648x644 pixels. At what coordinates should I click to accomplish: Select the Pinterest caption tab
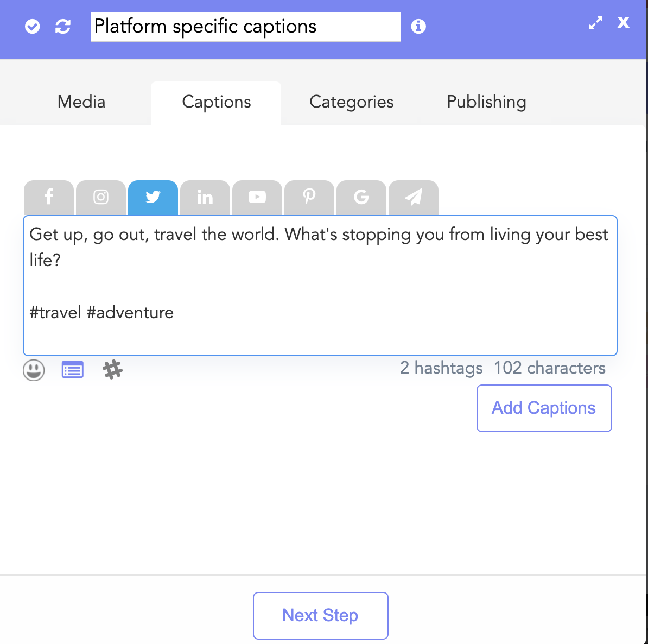309,198
